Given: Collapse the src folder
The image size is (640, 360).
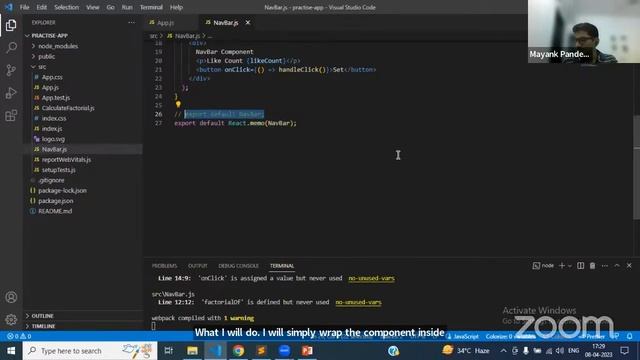Looking at the screenshot, I should click(x=42, y=67).
